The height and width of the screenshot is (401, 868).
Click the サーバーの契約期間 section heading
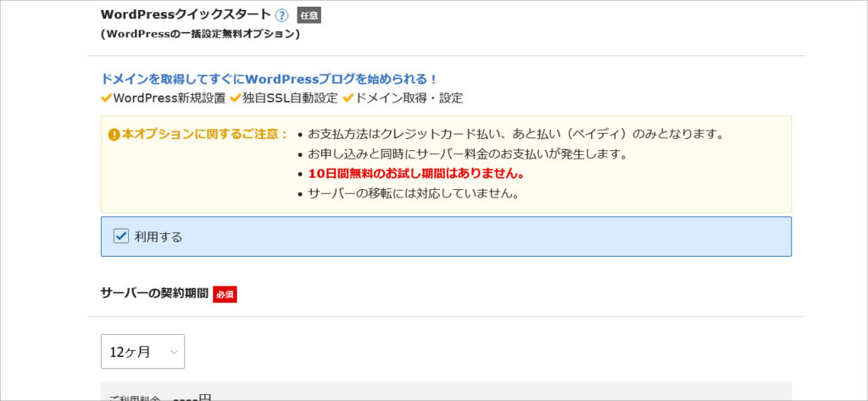click(155, 293)
